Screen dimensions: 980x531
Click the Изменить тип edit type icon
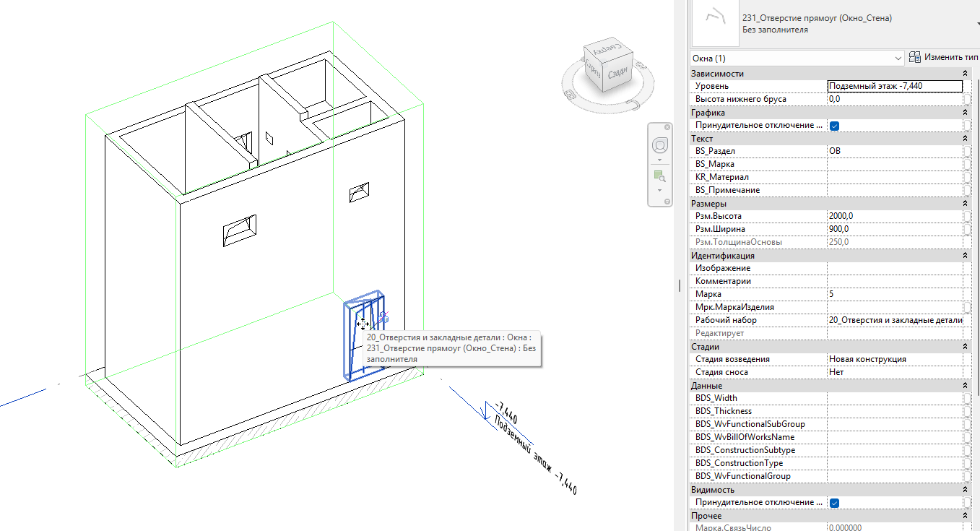[x=915, y=57]
